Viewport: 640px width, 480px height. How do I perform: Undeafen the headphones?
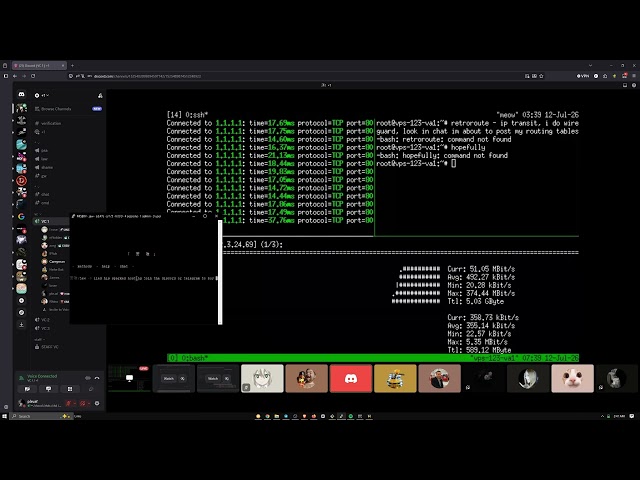coord(82,403)
